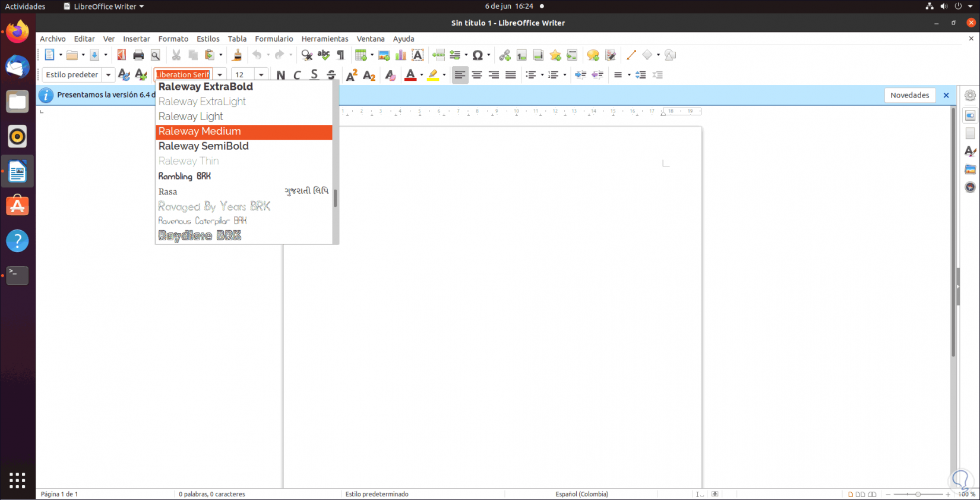Open the highlight color dropdown arrow

click(444, 75)
